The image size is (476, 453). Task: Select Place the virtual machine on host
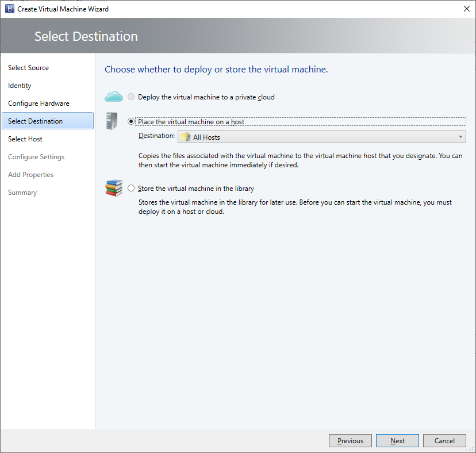[x=132, y=121]
